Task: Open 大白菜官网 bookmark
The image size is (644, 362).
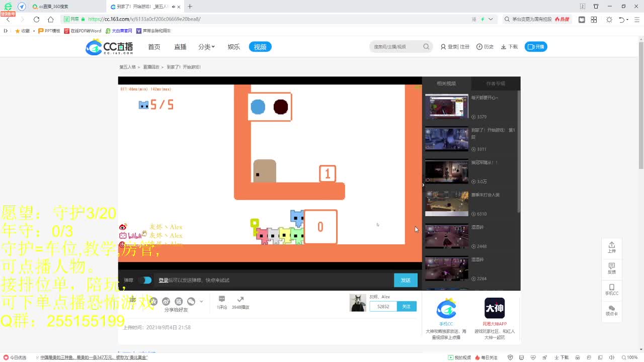Action: 119,31
